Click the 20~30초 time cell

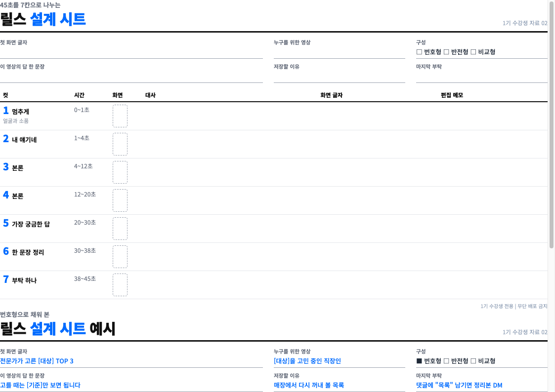(85, 222)
